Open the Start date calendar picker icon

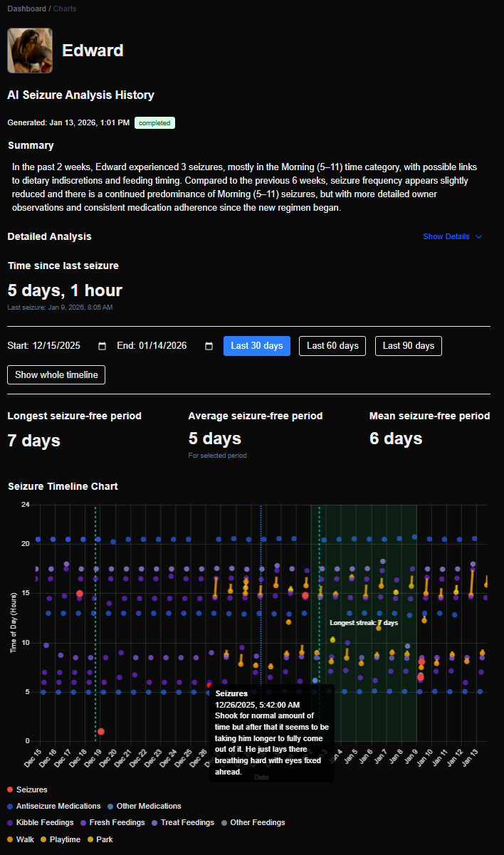pyautogui.click(x=102, y=346)
